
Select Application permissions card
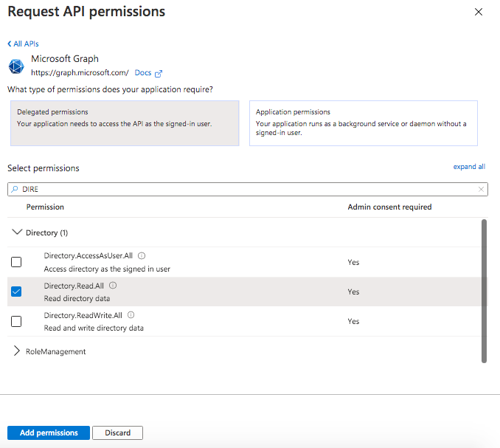[x=364, y=123]
